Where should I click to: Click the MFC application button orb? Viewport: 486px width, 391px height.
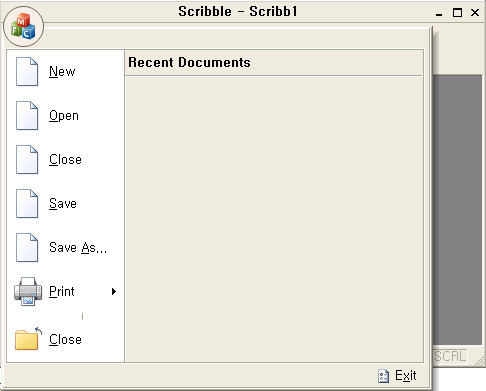[23, 27]
